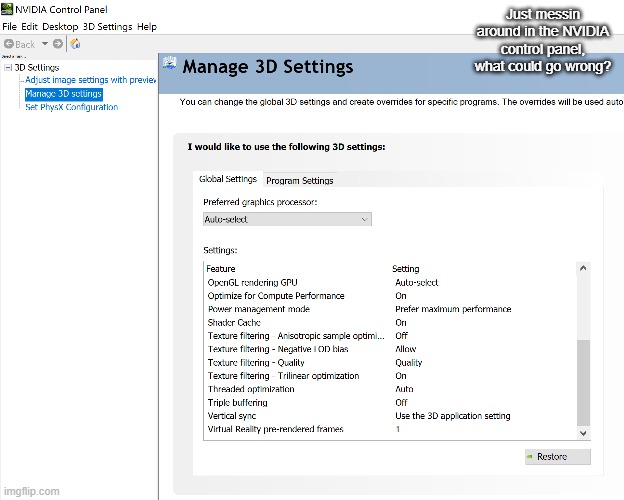Select the Threaded optimization row
Image resolution: width=624 pixels, height=500 pixels.
tap(390, 389)
